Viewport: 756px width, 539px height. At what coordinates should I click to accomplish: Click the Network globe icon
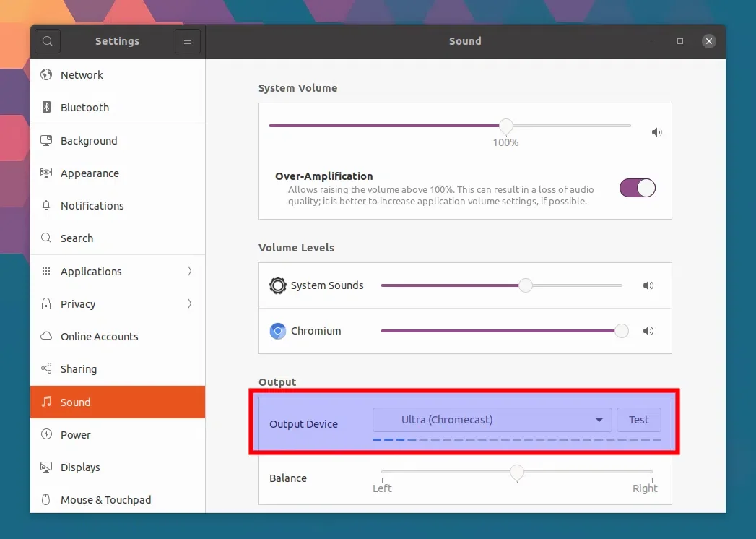pos(46,74)
